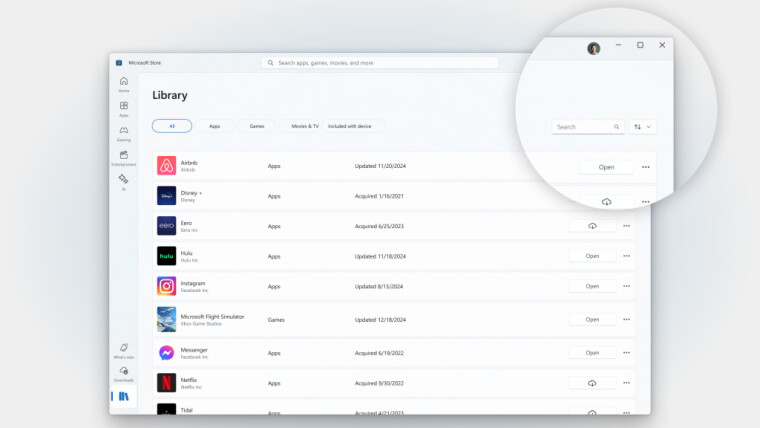Select the Disney + name text

pyautogui.click(x=191, y=193)
